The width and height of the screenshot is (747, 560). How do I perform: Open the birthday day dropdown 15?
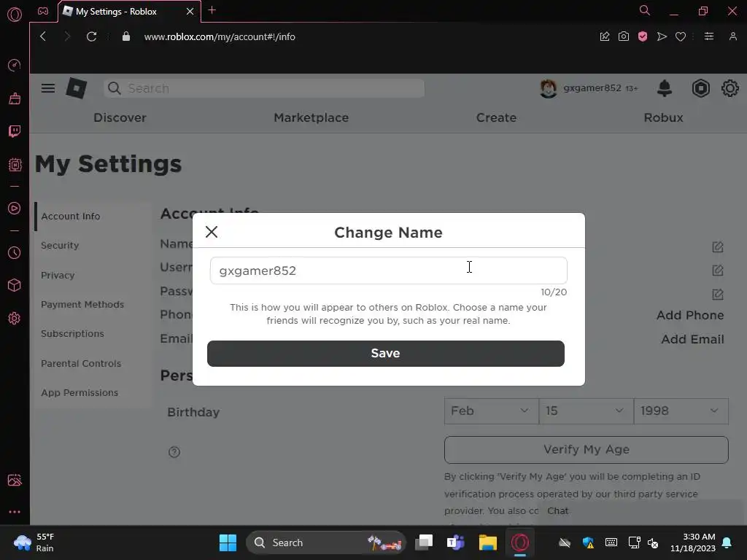tap(586, 411)
